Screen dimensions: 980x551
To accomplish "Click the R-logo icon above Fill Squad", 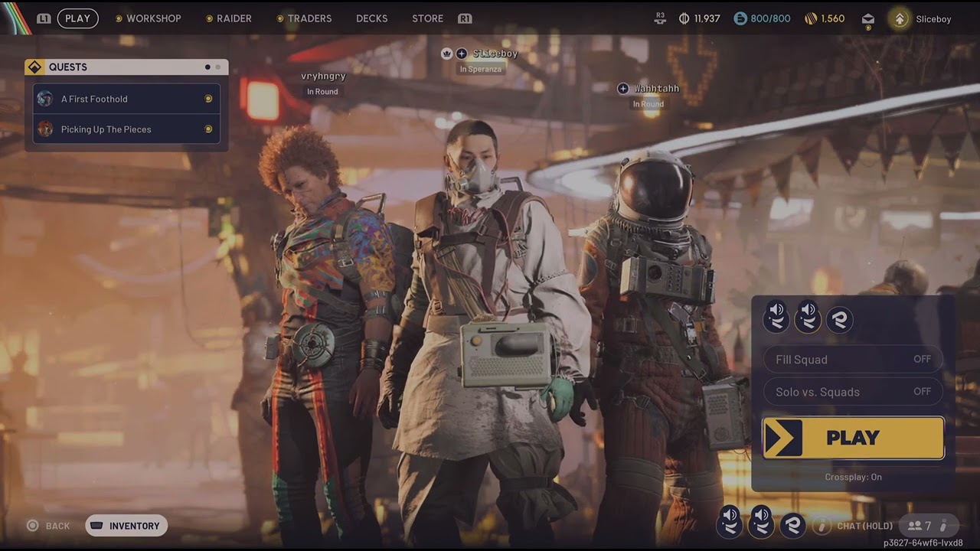I will point(840,320).
